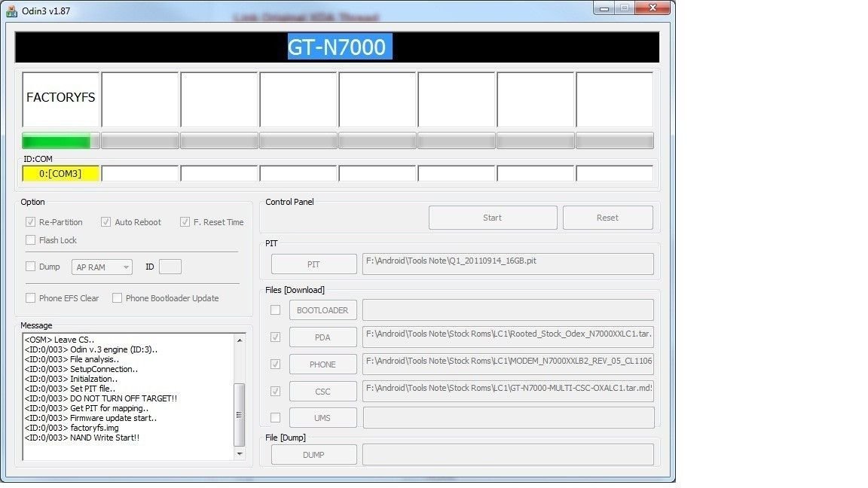This screenshot has width=868, height=488.
Task: Enable the Flash Lock checkbox
Action: point(30,240)
